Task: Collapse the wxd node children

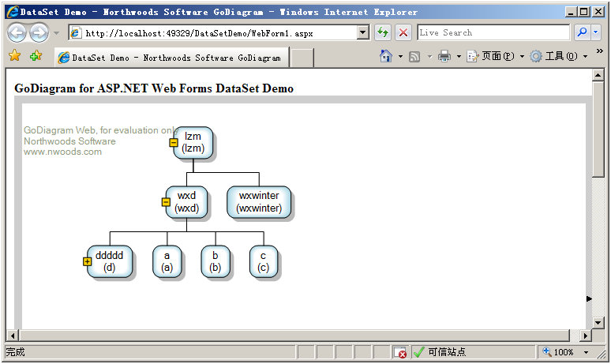Action: pos(166,202)
